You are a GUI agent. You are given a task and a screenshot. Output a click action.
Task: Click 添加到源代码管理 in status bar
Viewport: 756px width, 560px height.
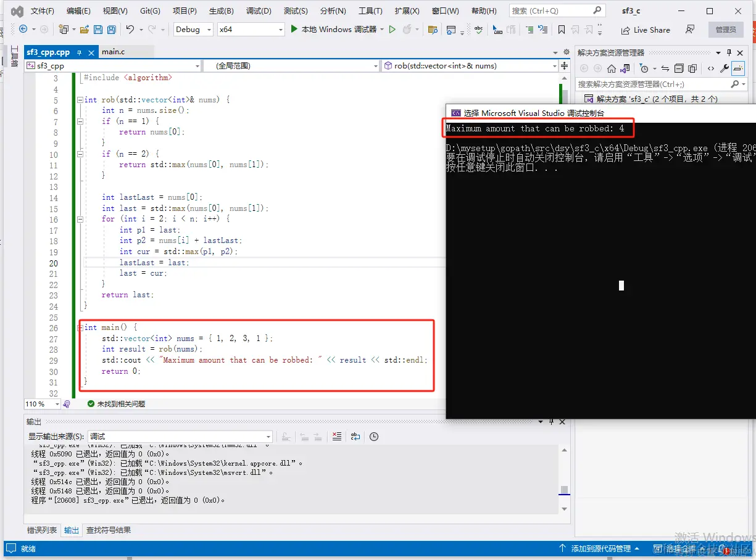599,548
